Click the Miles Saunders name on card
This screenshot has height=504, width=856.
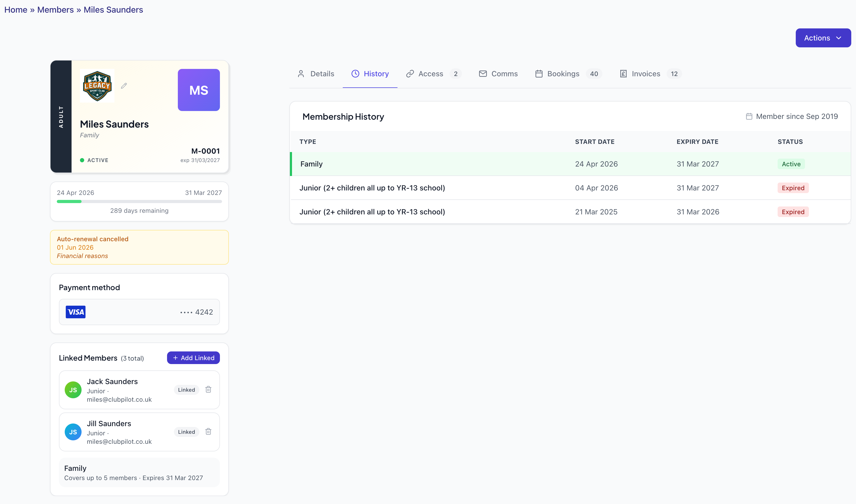point(114,124)
